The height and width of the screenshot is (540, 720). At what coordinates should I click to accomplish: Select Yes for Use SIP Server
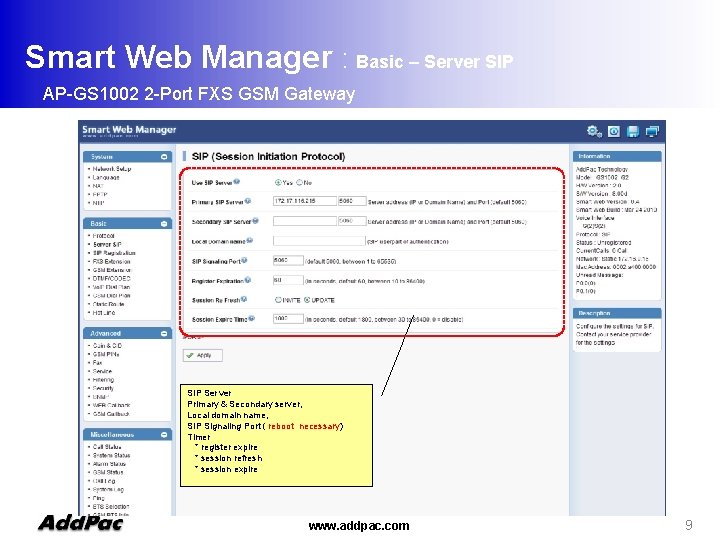tap(278, 182)
